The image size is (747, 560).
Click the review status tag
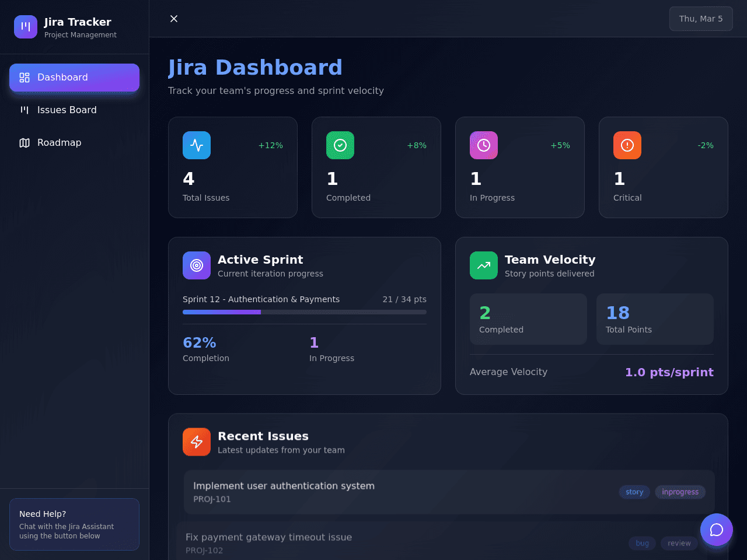point(679,543)
